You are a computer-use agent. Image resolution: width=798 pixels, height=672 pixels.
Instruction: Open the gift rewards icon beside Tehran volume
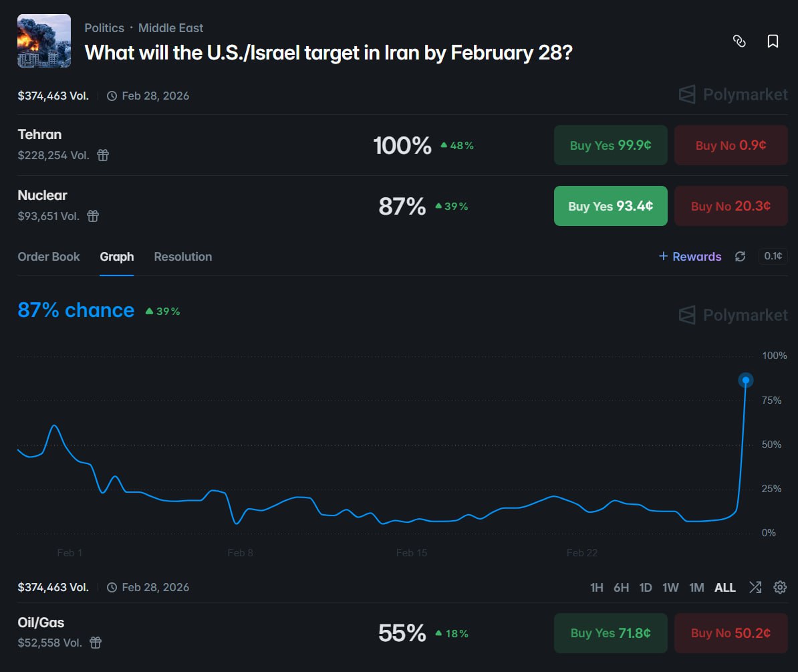[102, 155]
